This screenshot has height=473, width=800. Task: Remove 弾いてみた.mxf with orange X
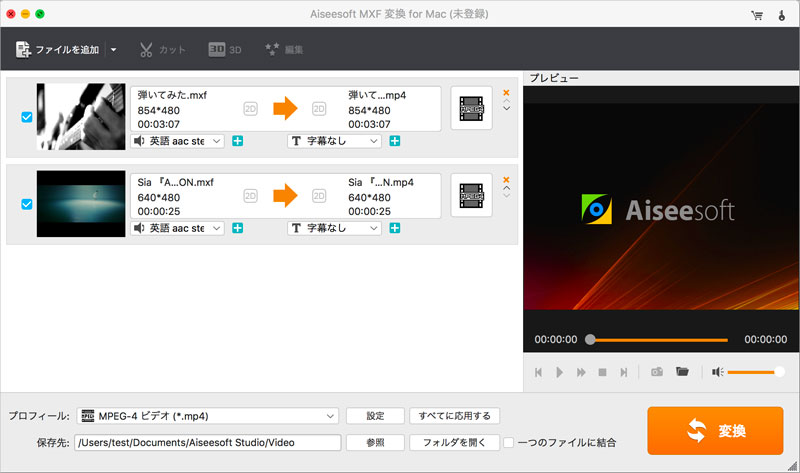click(x=506, y=92)
